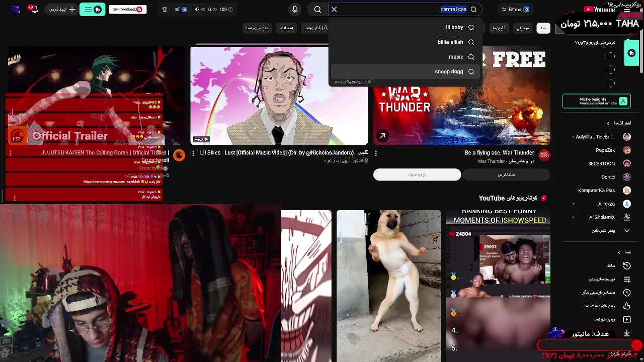644x362 pixels.
Task: Select the گلچین‌ها category chip
Action: pyautogui.click(x=499, y=28)
